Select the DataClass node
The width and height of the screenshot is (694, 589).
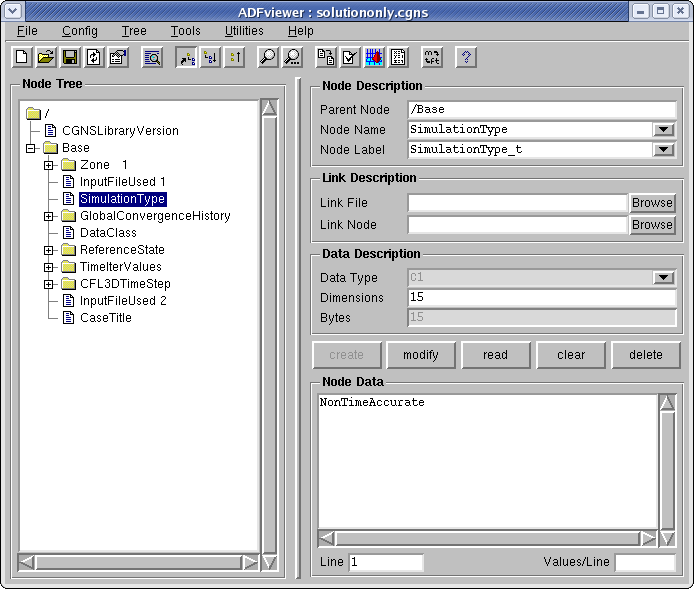point(108,233)
